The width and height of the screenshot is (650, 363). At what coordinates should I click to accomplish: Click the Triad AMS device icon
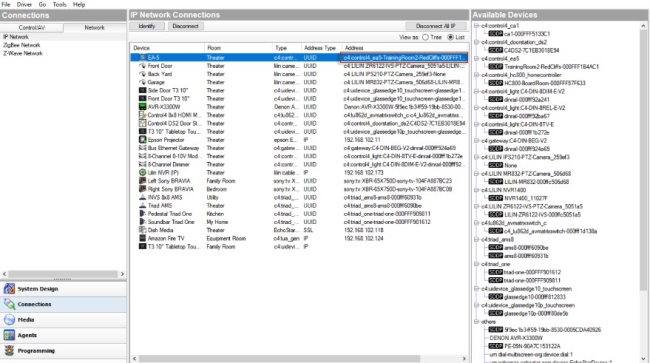click(x=143, y=206)
